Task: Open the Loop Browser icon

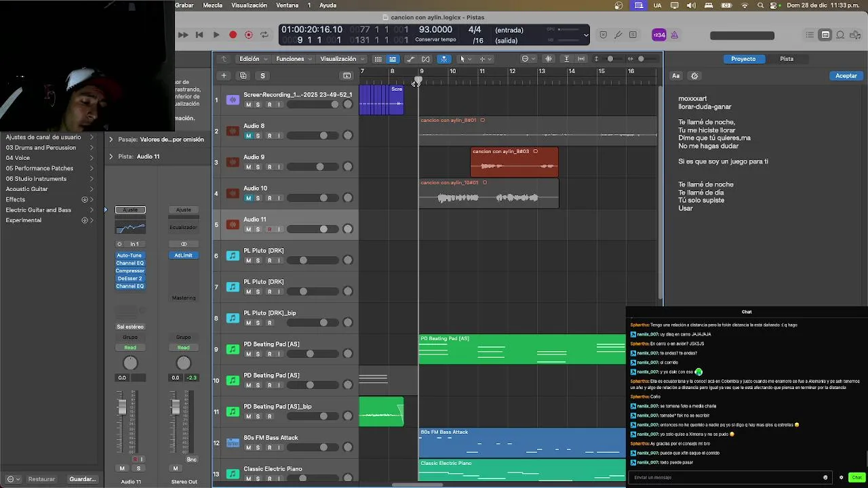Action: pos(840,35)
